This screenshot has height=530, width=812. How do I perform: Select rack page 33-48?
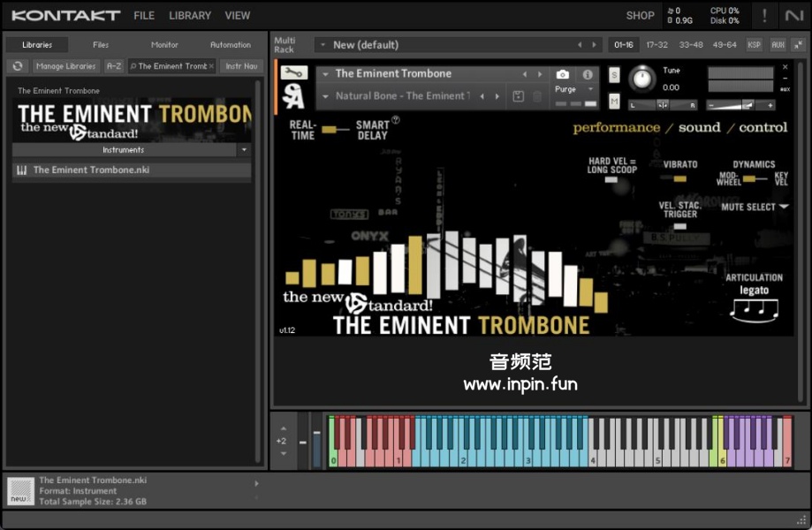click(691, 45)
